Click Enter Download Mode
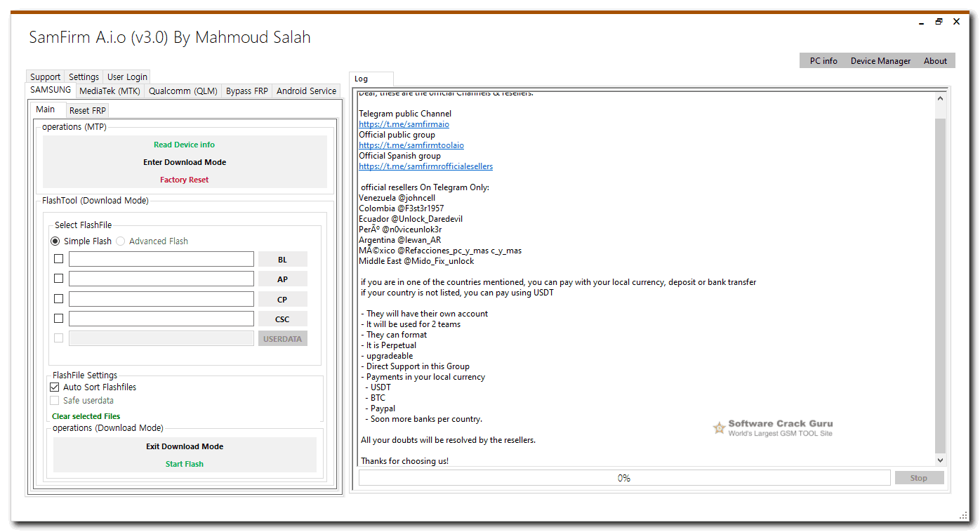This screenshot has height=532, width=980. (185, 162)
